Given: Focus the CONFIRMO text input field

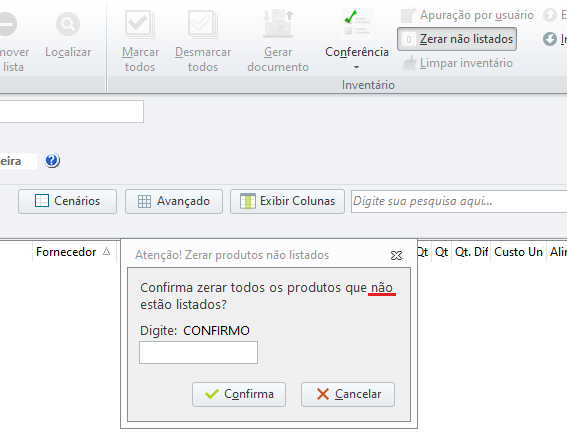Looking at the screenshot, I should 198,352.
